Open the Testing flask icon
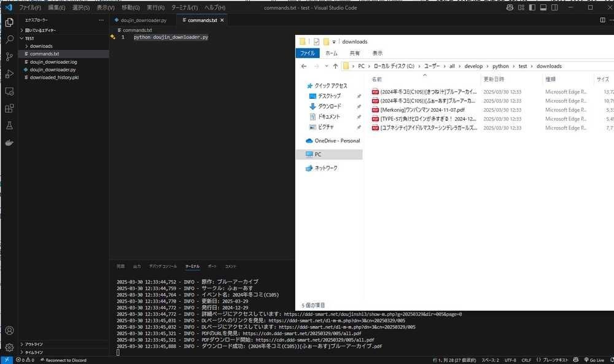The height and width of the screenshot is (364, 614). point(9,126)
